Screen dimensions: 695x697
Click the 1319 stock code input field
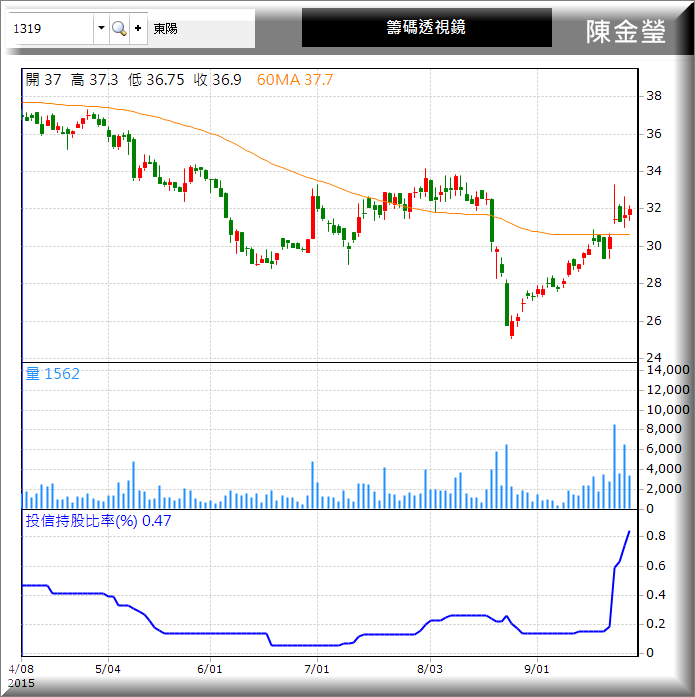50,29
